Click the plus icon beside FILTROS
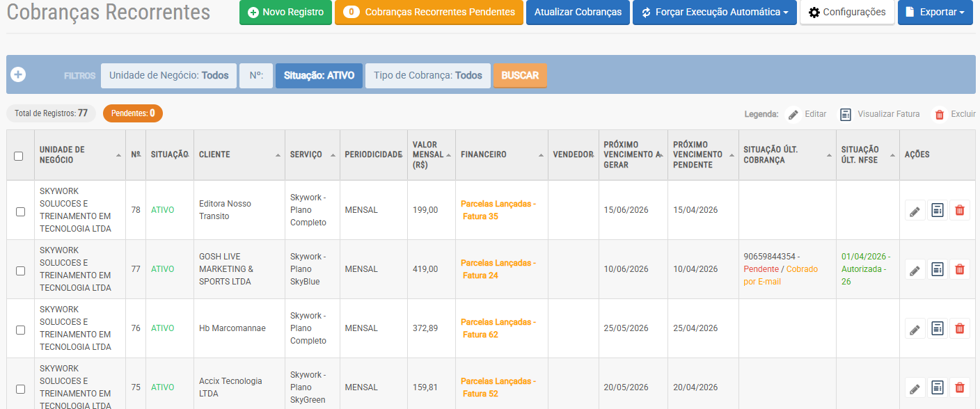Screen dimensions: 980x409 point(19,74)
